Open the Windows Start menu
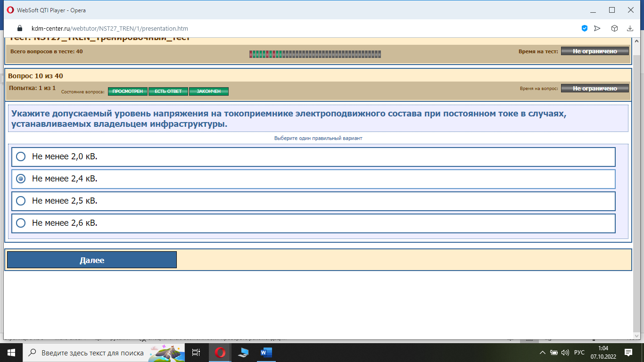This screenshot has height=362, width=644. [11, 353]
